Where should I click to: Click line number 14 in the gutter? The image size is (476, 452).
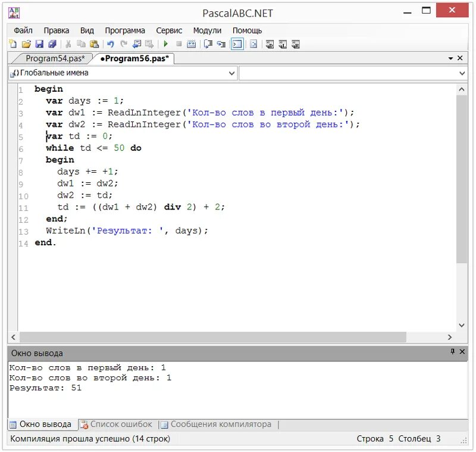(x=23, y=244)
